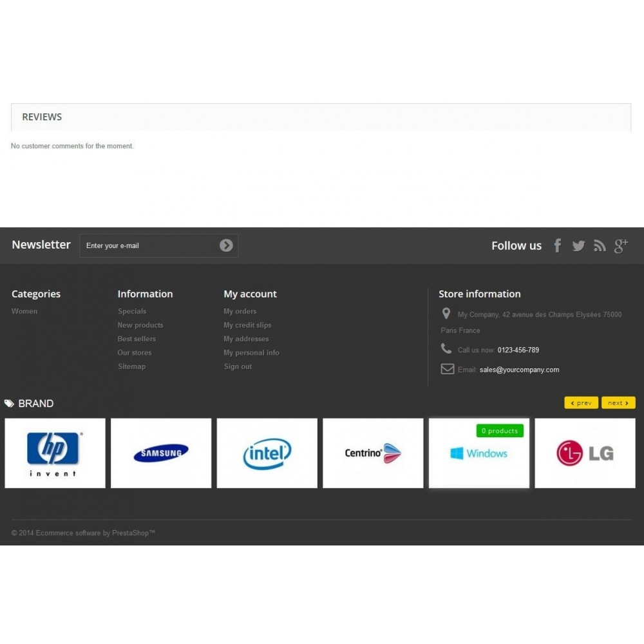Show next brands with next button
Image resolution: width=644 pixels, height=644 pixels.
(618, 403)
